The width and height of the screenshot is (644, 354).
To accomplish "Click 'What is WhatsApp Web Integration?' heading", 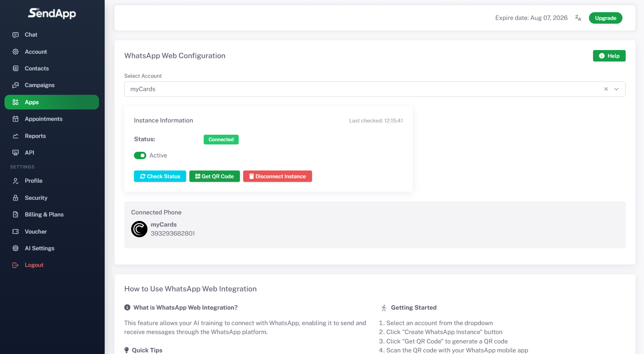I will click(x=185, y=308).
